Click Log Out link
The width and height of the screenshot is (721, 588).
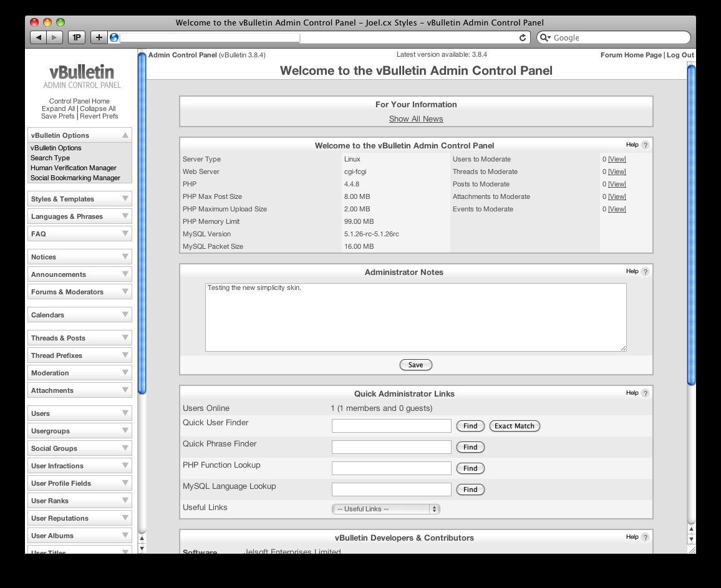click(680, 55)
